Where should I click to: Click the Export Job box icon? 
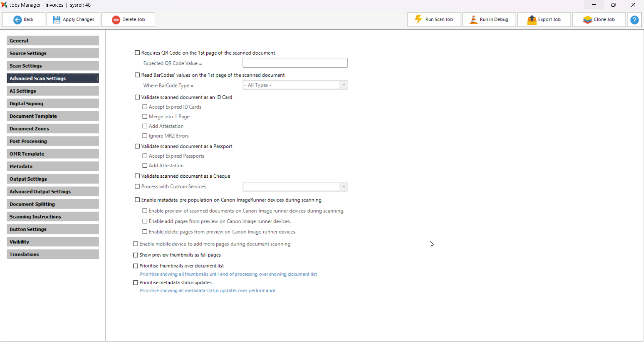(x=532, y=20)
